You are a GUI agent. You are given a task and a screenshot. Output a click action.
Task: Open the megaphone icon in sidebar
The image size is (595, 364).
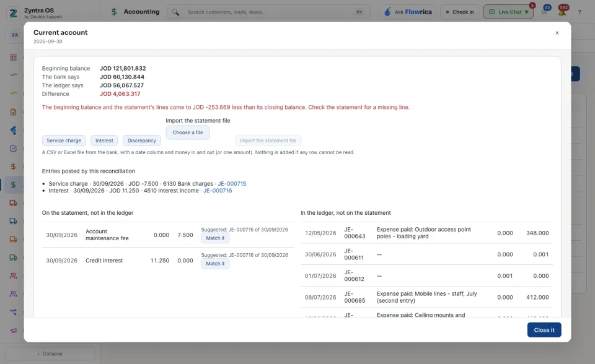[13, 330]
